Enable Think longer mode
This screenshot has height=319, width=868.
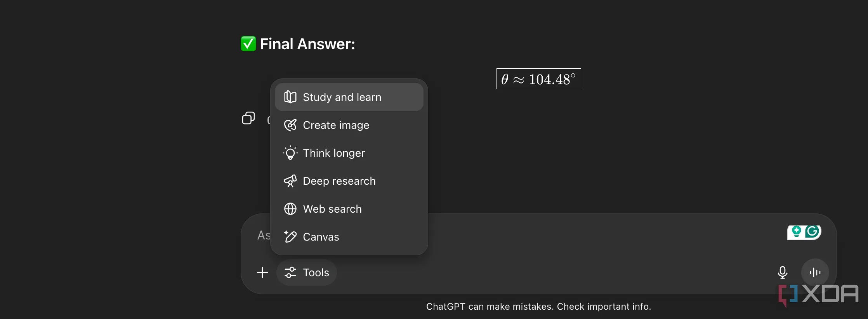coord(349,153)
